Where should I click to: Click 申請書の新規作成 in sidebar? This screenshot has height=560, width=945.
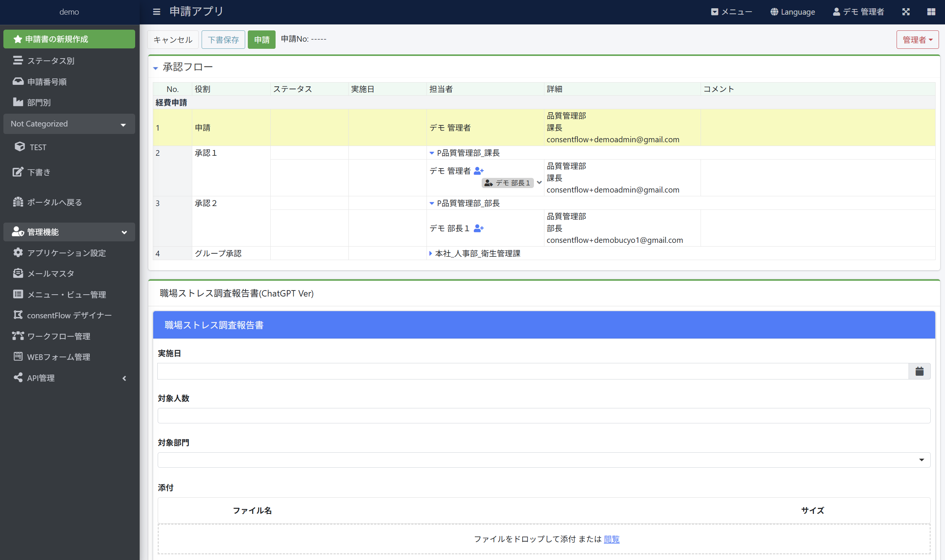click(69, 39)
